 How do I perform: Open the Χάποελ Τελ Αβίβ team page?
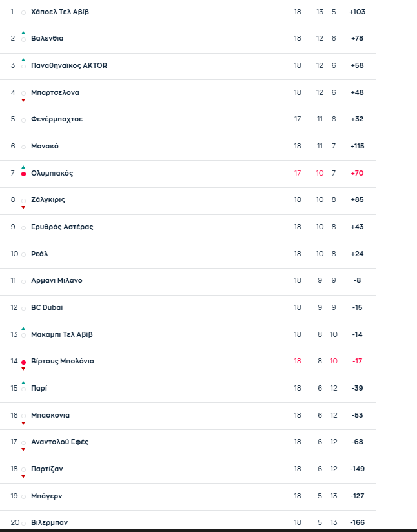coord(59,12)
